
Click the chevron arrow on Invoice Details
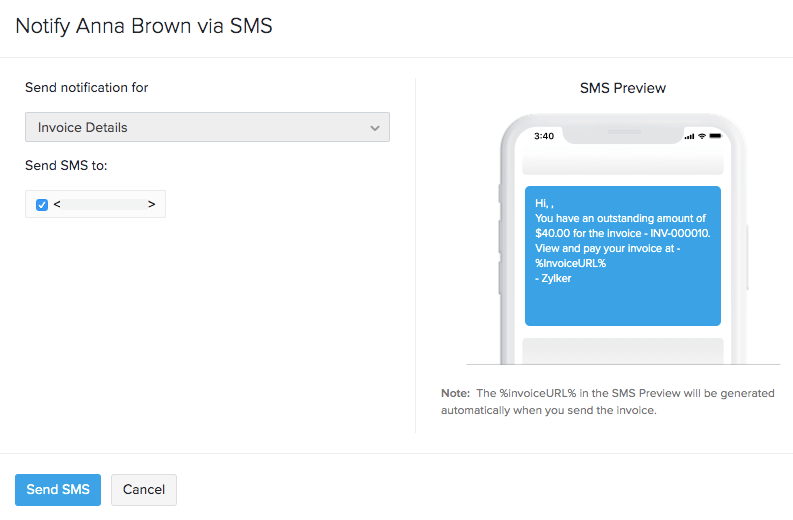point(375,128)
